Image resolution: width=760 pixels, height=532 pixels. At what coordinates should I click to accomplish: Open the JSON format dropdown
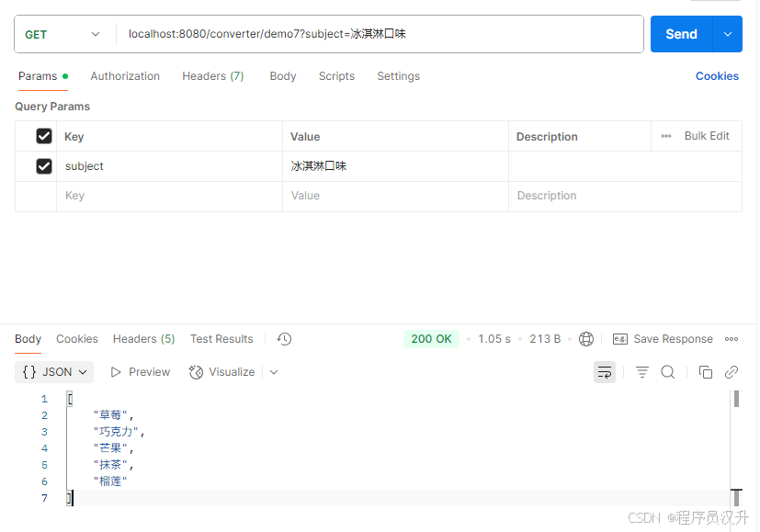point(54,372)
